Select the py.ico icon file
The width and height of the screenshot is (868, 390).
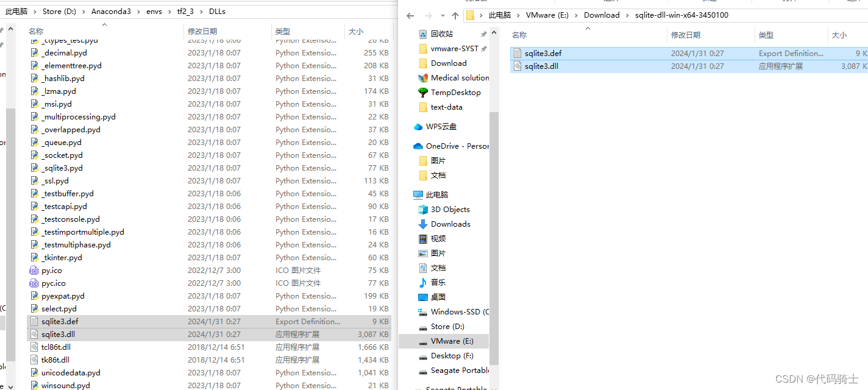pyautogui.click(x=52, y=270)
